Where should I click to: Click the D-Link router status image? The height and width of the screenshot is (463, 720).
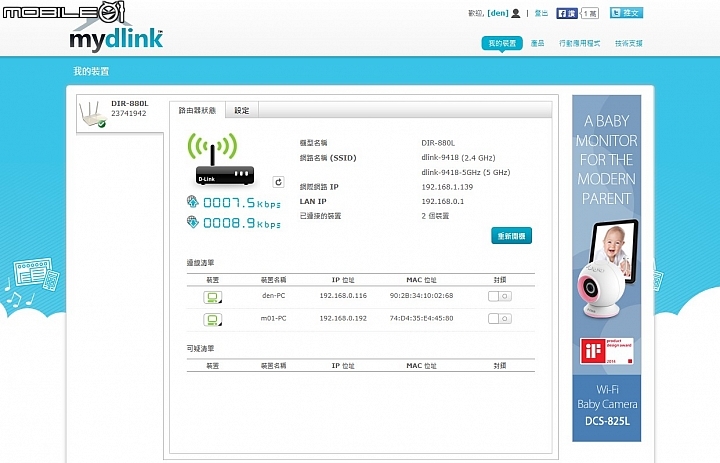click(x=219, y=160)
